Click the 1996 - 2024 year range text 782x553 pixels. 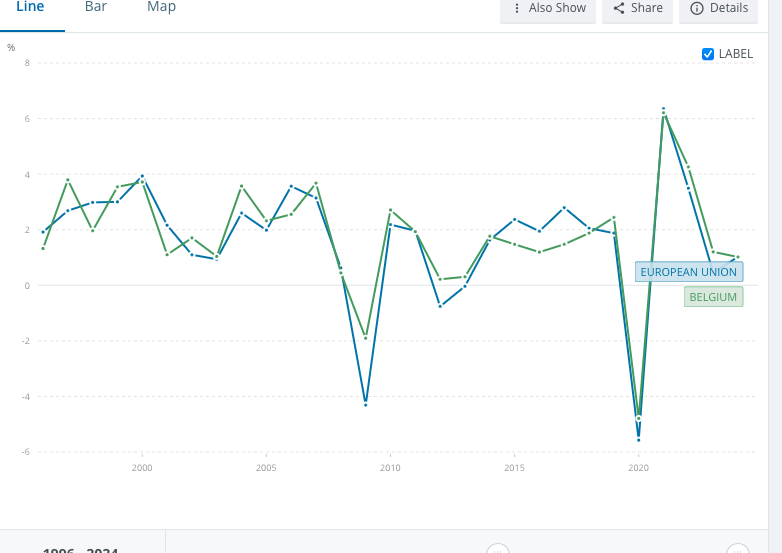point(80,549)
